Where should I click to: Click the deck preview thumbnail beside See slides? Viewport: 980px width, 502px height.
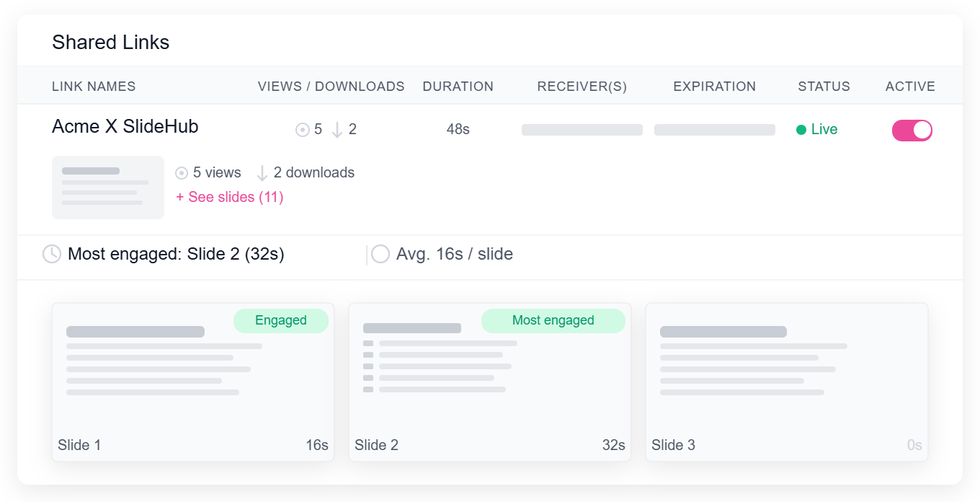(108, 188)
